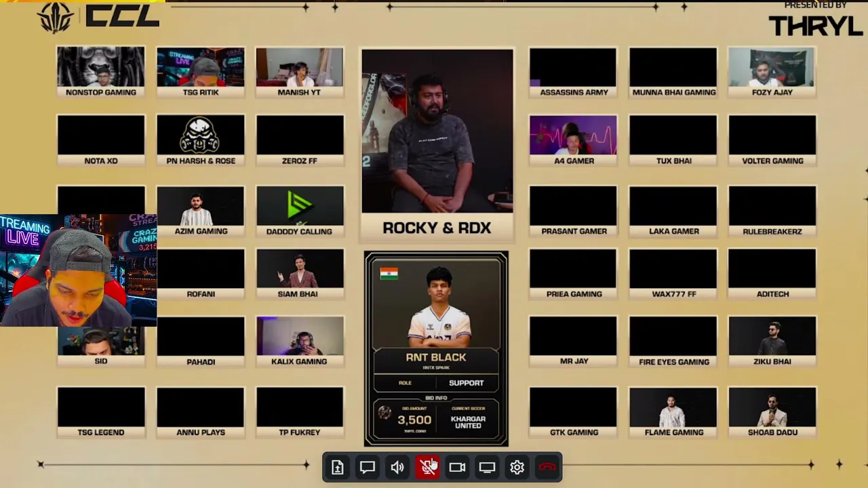Select the GTK Gaming tile
Image resolution: width=868 pixels, height=488 pixels.
pos(574,412)
